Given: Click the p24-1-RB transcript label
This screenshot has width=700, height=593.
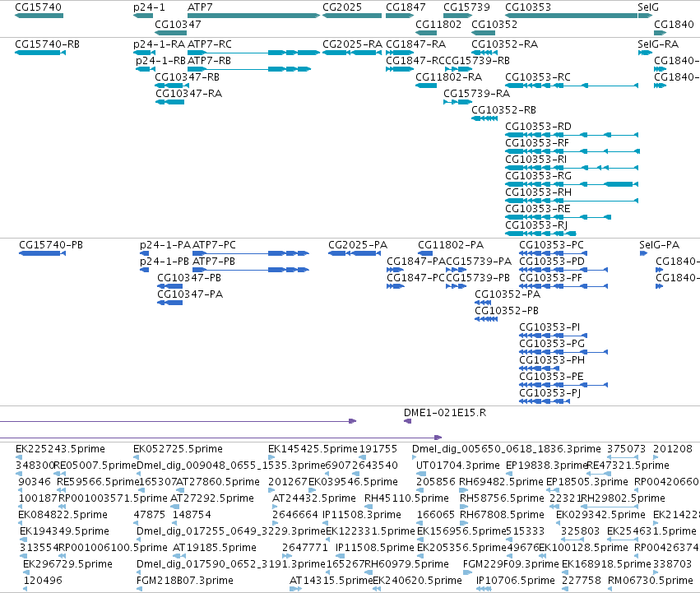Looking at the screenshot, I should 160,61.
